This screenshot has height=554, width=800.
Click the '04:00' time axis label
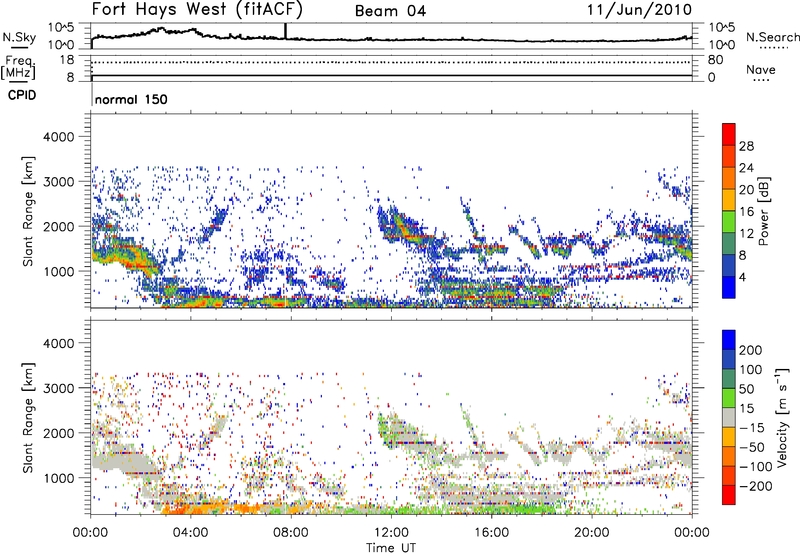pyautogui.click(x=190, y=533)
